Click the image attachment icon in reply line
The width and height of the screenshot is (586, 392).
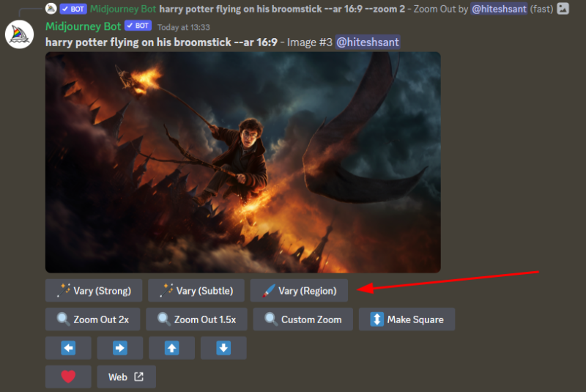click(563, 9)
